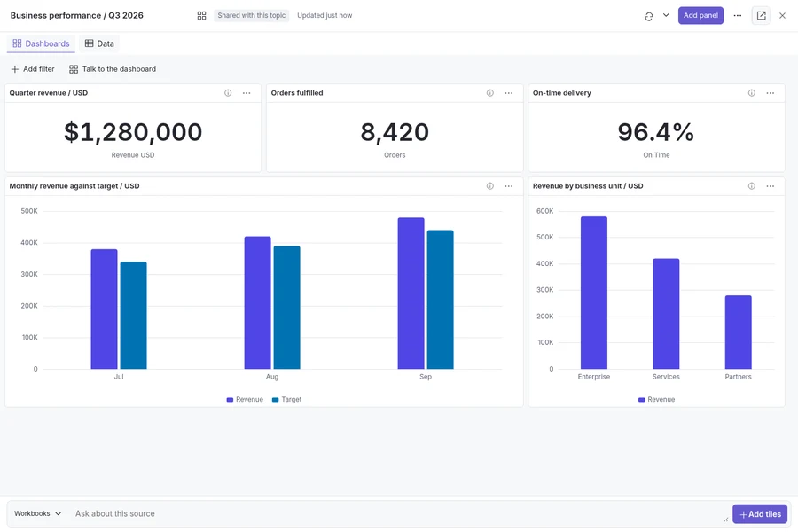Click the Partners revenue bar

(739, 332)
